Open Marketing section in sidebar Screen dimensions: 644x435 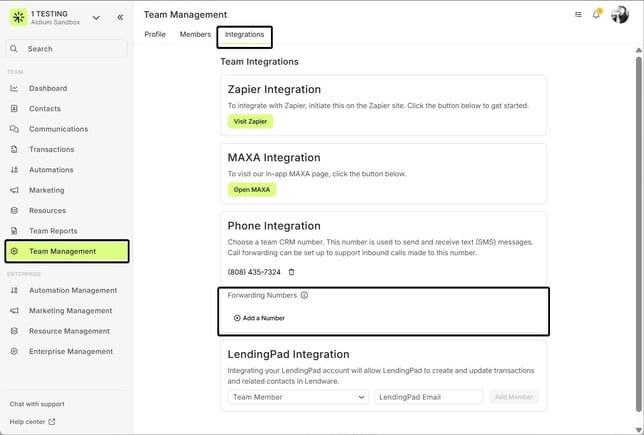coord(46,190)
